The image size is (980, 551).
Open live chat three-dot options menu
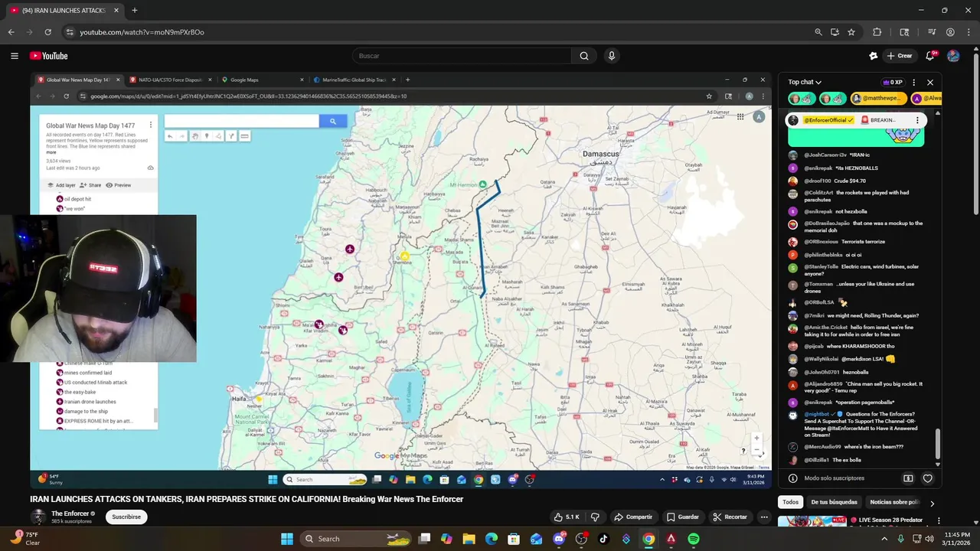click(913, 82)
